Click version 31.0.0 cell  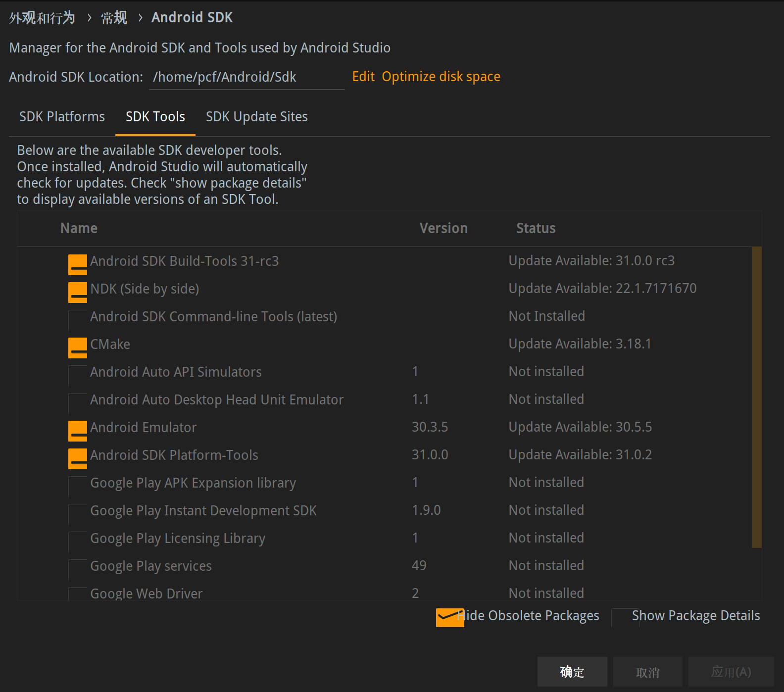pos(430,455)
